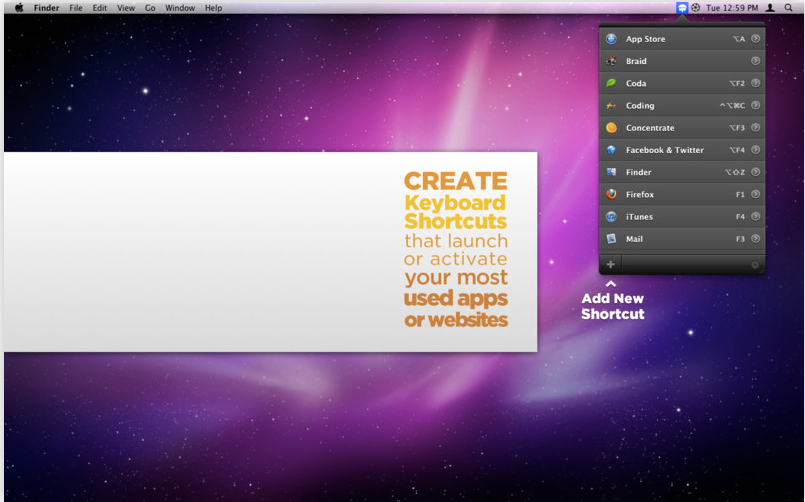Click the ⌥F4 hotkey for Facebook & Twitter

(x=737, y=150)
